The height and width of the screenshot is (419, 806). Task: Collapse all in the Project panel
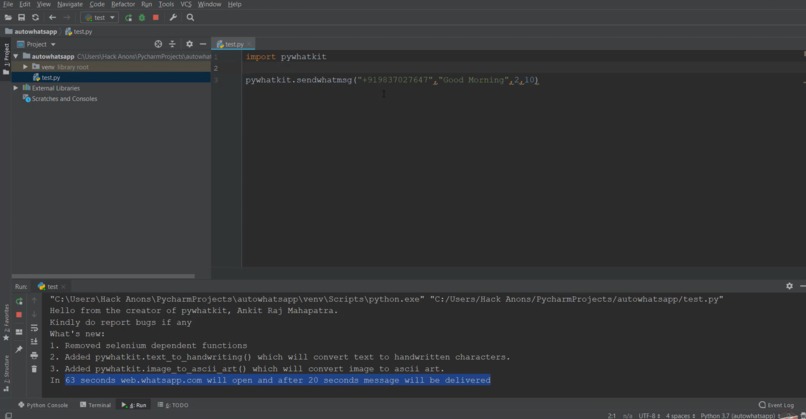point(172,44)
